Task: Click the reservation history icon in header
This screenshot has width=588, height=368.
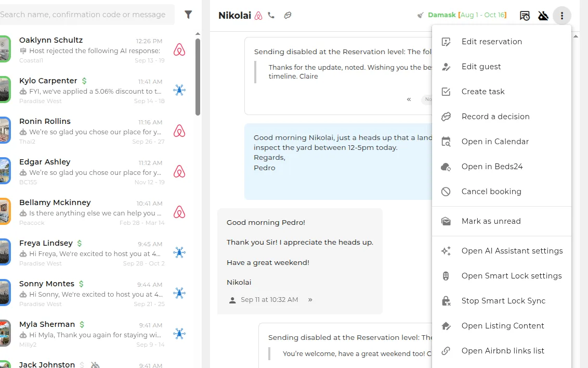Action: [x=525, y=16]
